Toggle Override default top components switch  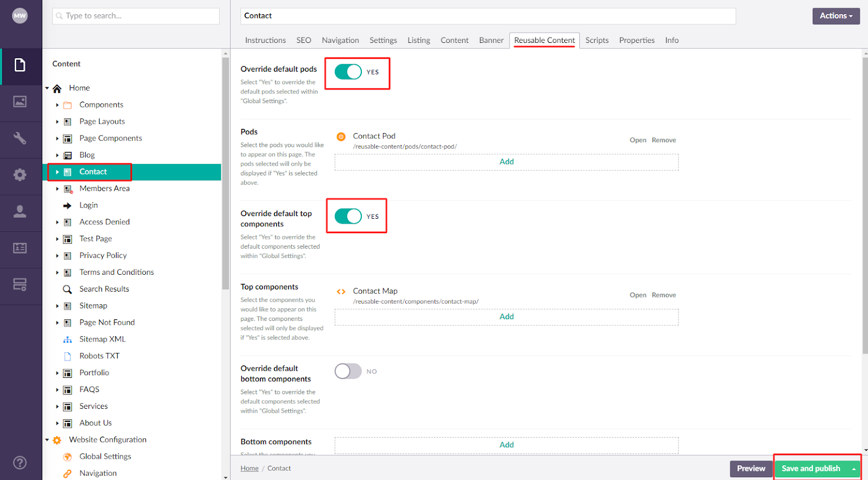[x=348, y=216]
